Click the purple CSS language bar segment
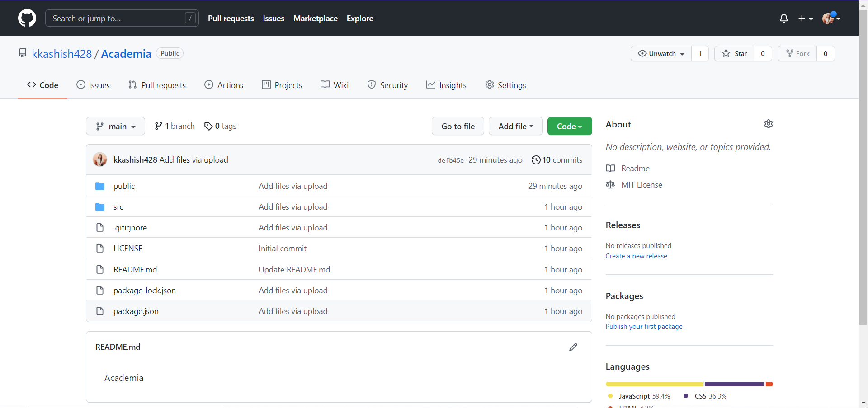Image resolution: width=868 pixels, height=408 pixels. (735, 384)
